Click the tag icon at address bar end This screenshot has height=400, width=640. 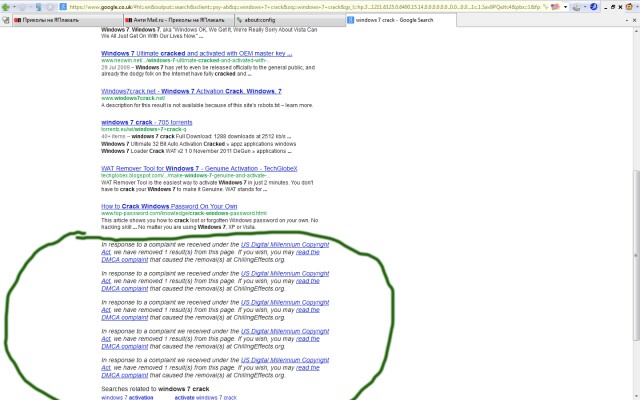545,7
